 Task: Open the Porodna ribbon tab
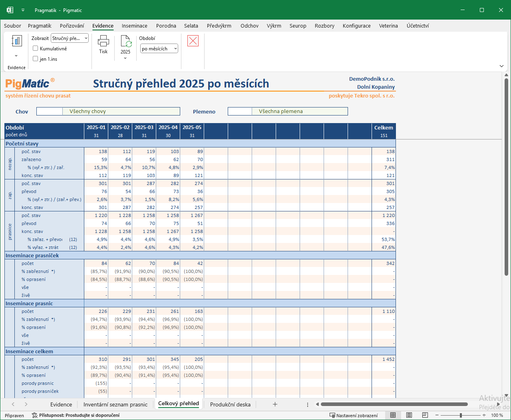(x=166, y=26)
